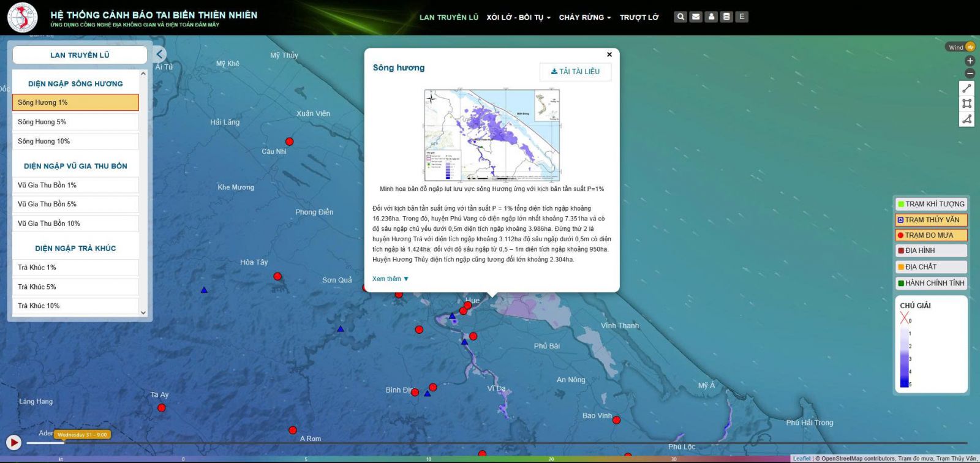
Task: Open the envelope mail icon
Action: tap(696, 17)
